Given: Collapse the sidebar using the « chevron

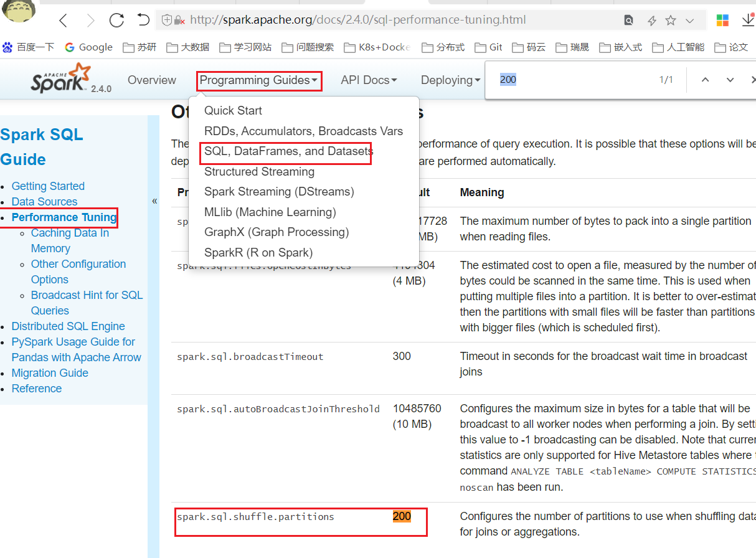Looking at the screenshot, I should 154,201.
